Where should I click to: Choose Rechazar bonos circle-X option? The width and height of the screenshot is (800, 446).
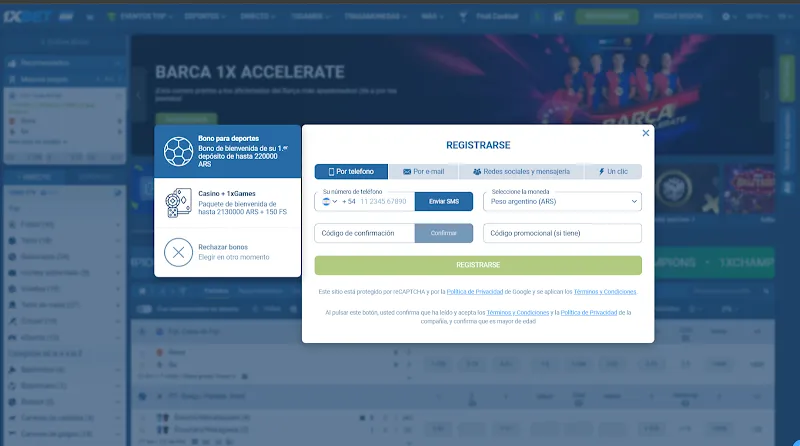228,252
